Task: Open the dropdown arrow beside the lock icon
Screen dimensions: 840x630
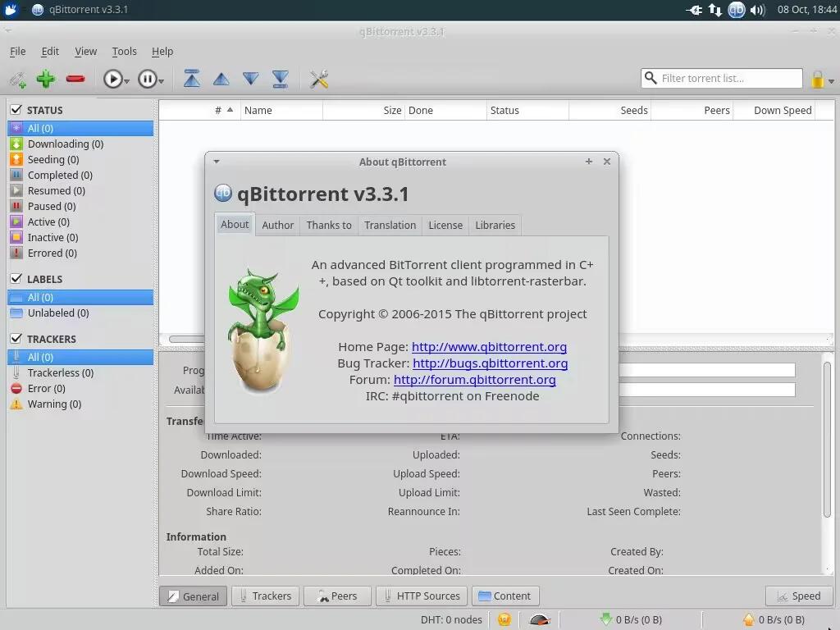Action: [x=832, y=81]
